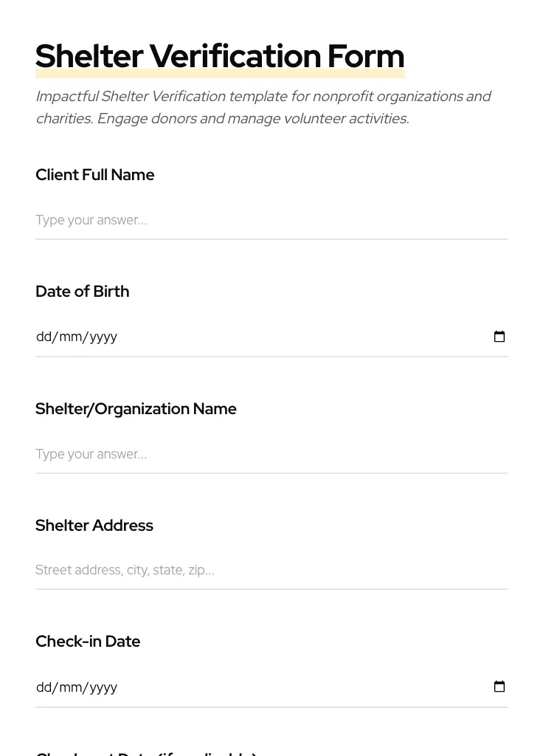543x756 pixels.
Task: Click the Client Full Name answer field
Action: click(221, 219)
